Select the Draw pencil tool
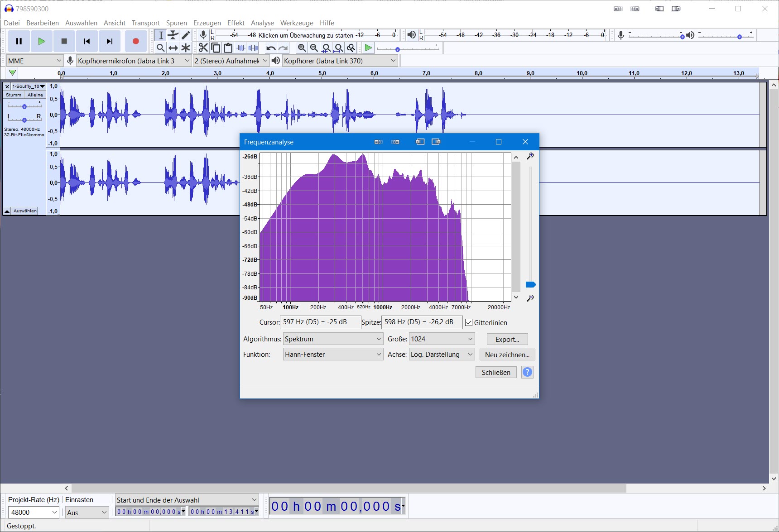779x532 pixels. pyautogui.click(x=186, y=35)
